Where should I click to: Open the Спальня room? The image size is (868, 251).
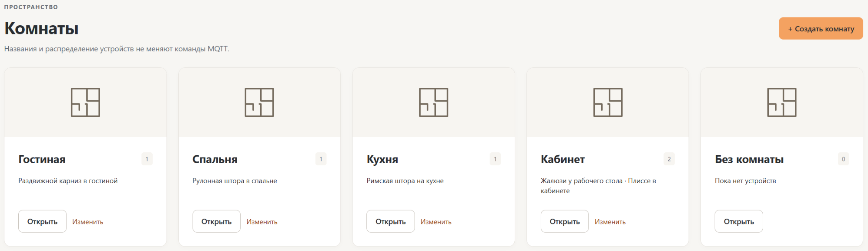[216, 221]
